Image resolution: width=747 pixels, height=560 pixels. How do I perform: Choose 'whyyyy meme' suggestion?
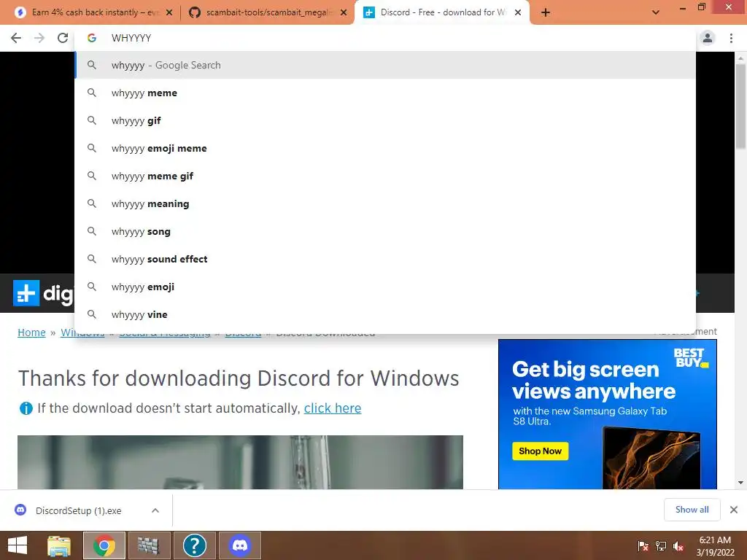point(385,93)
